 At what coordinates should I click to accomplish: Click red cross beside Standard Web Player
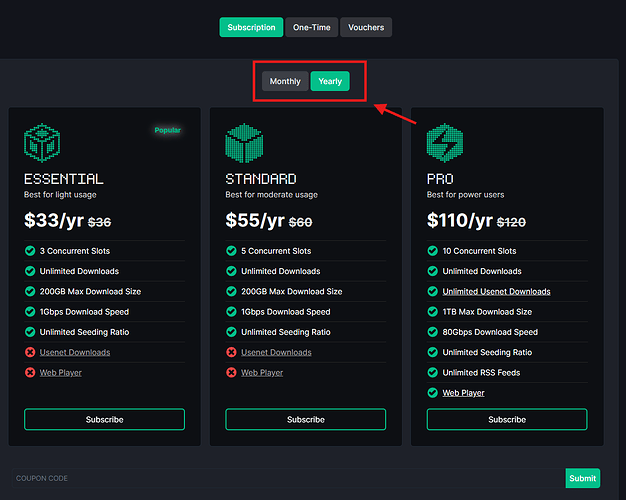click(x=231, y=373)
